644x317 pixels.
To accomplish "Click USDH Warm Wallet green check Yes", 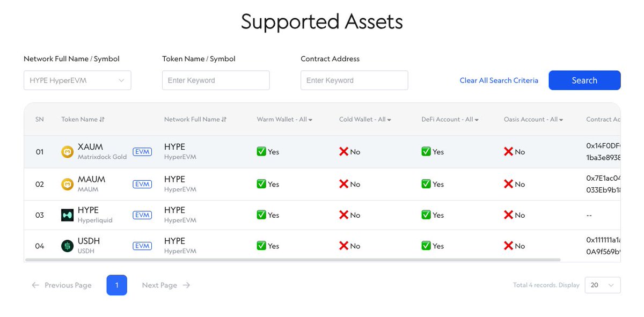I will click(268, 246).
